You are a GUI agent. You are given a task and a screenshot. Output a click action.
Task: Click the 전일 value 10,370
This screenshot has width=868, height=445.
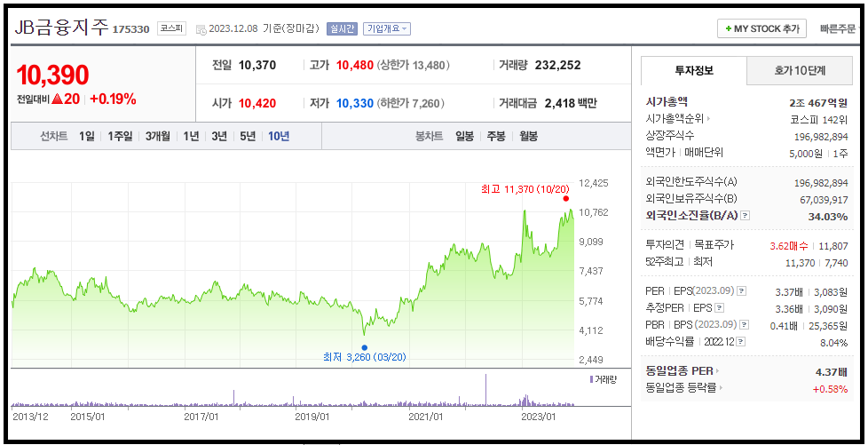pos(257,66)
